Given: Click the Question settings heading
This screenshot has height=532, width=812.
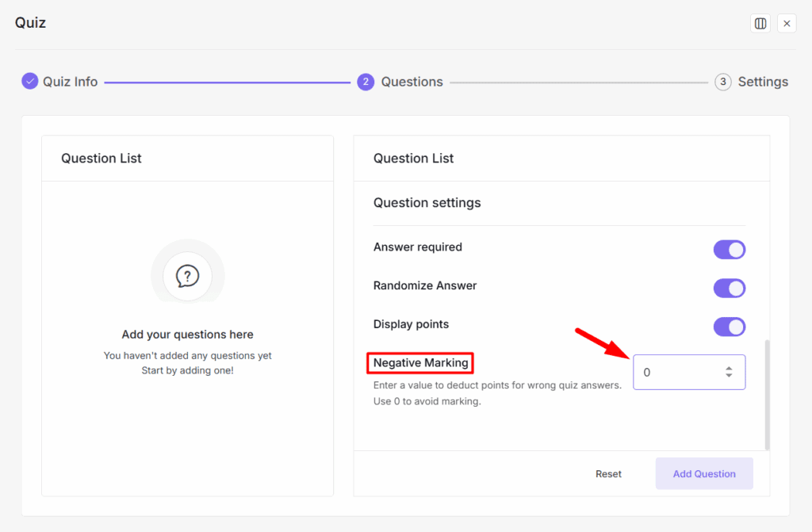Looking at the screenshot, I should pyautogui.click(x=427, y=203).
